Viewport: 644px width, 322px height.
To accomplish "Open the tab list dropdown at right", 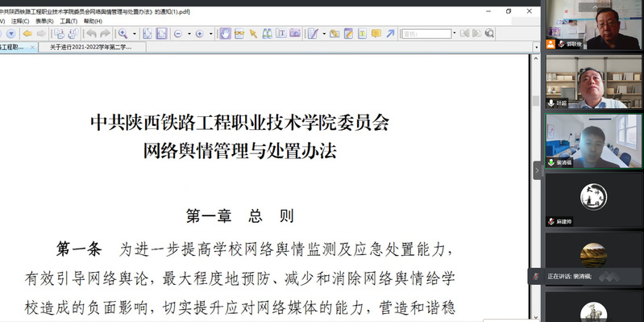I will (536, 48).
